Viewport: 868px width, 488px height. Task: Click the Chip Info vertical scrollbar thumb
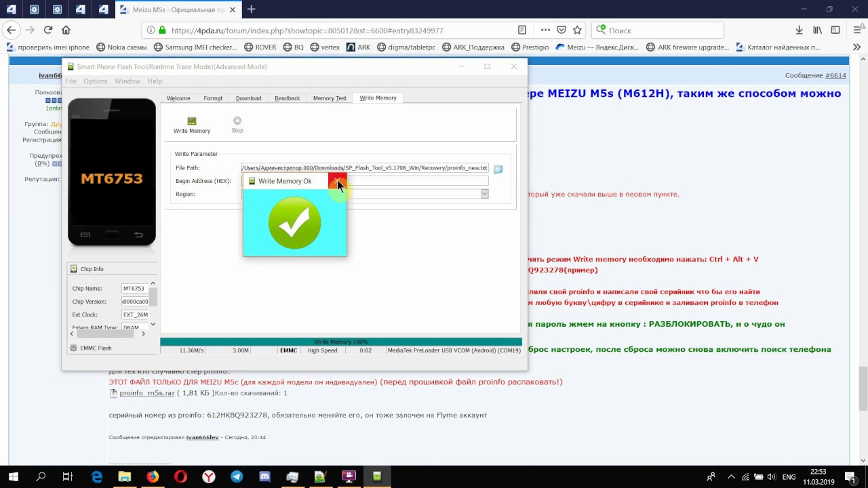coord(153,296)
